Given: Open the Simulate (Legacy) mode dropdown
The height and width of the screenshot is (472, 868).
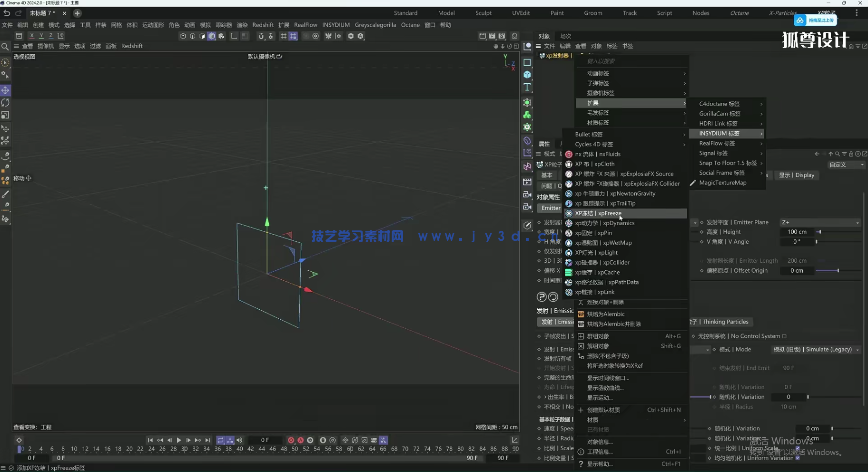Looking at the screenshot, I should tap(816, 350).
